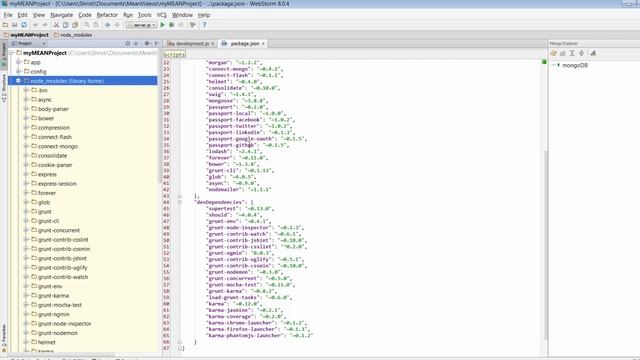Click the Find magnifier icon
This screenshot has width=640, height=360.
click(87, 25)
